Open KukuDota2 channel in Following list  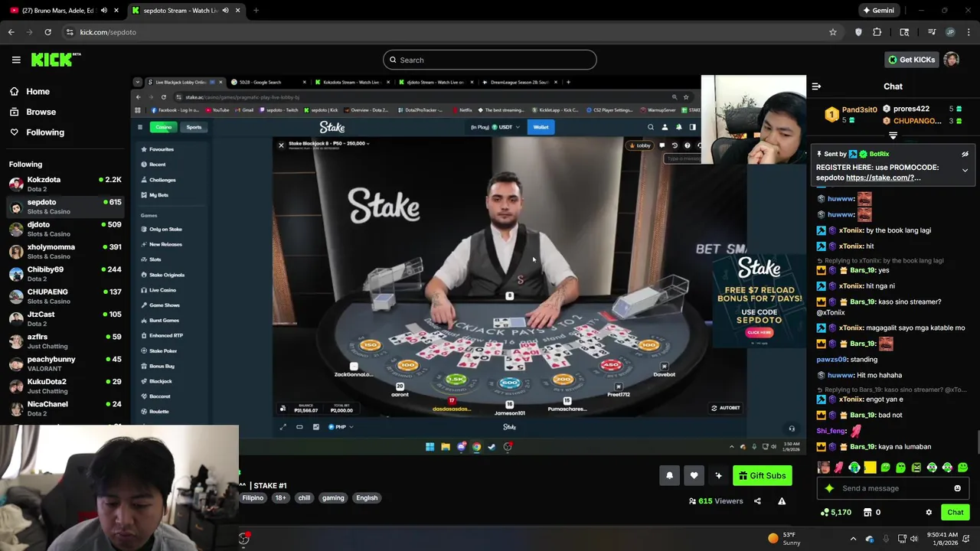65,386
